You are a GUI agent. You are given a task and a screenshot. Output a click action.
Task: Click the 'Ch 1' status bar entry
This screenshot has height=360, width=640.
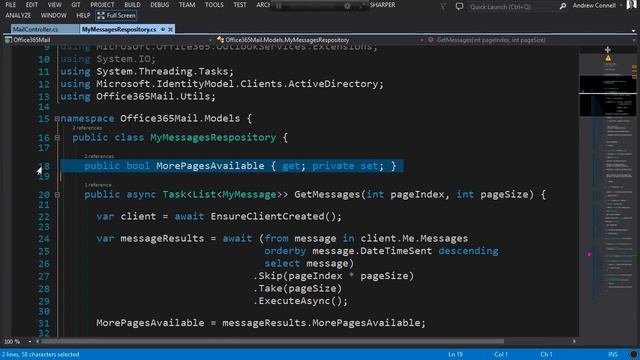click(x=546, y=354)
